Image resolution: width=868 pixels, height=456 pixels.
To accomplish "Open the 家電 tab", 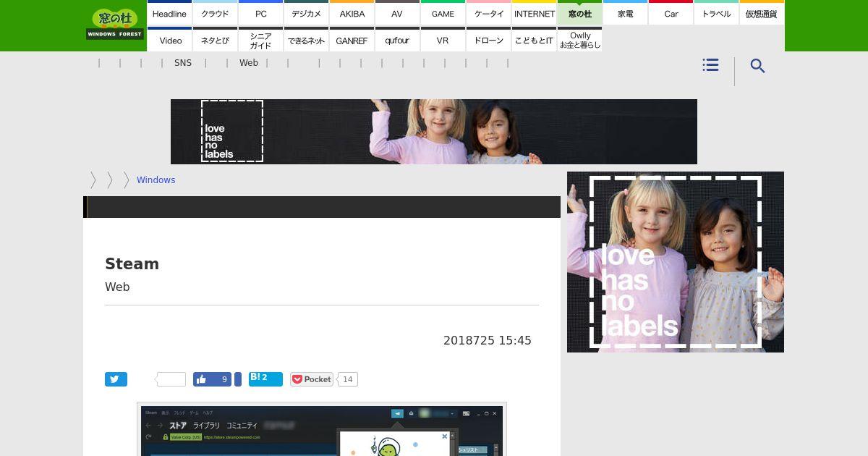I will click(625, 13).
